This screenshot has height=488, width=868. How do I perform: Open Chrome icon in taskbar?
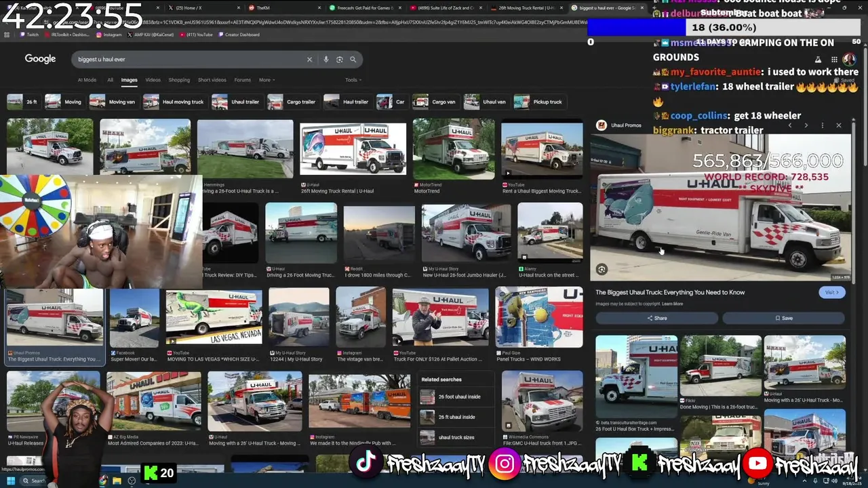tap(103, 481)
